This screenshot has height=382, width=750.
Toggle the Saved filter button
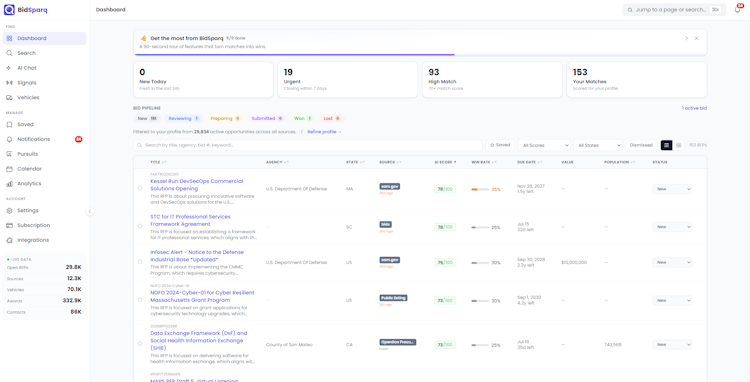(500, 145)
